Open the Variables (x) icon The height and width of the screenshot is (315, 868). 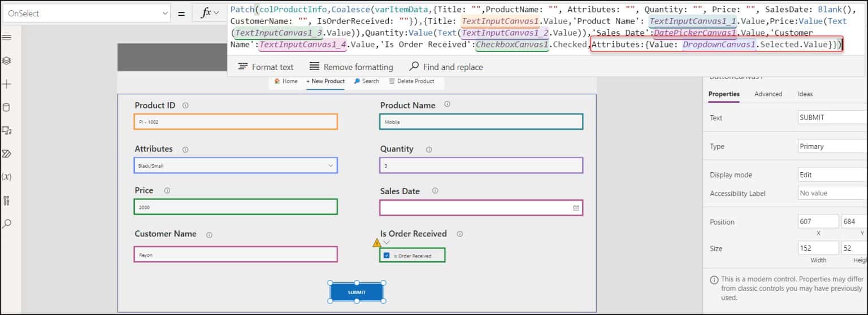[7, 177]
